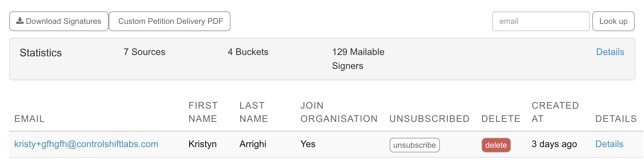Unsubscribe Kristyn Arrighi
The image size is (644, 161).
[x=414, y=145]
